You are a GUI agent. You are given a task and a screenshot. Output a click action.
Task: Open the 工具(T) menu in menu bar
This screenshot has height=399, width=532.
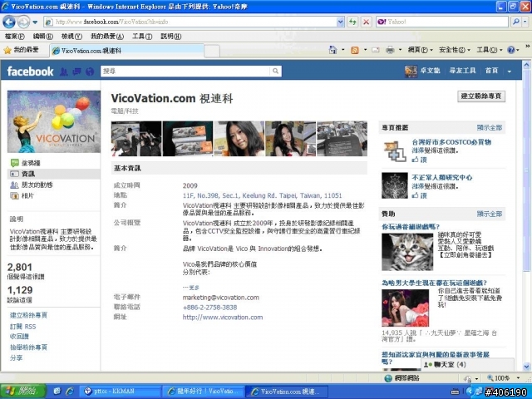142,37
